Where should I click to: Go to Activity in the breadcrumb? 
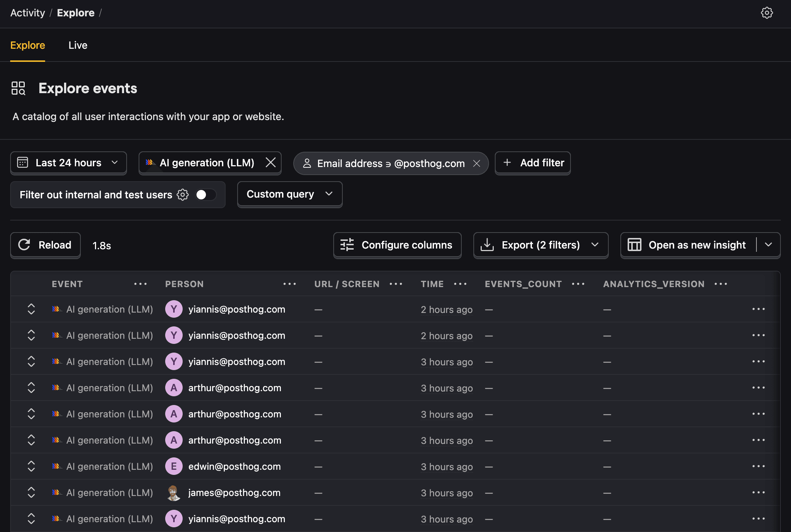[28, 13]
